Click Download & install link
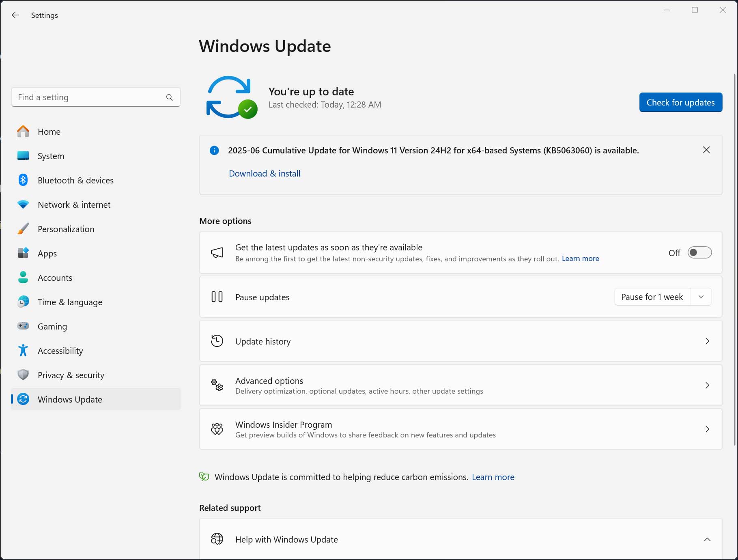The height and width of the screenshot is (560, 738). tap(265, 174)
